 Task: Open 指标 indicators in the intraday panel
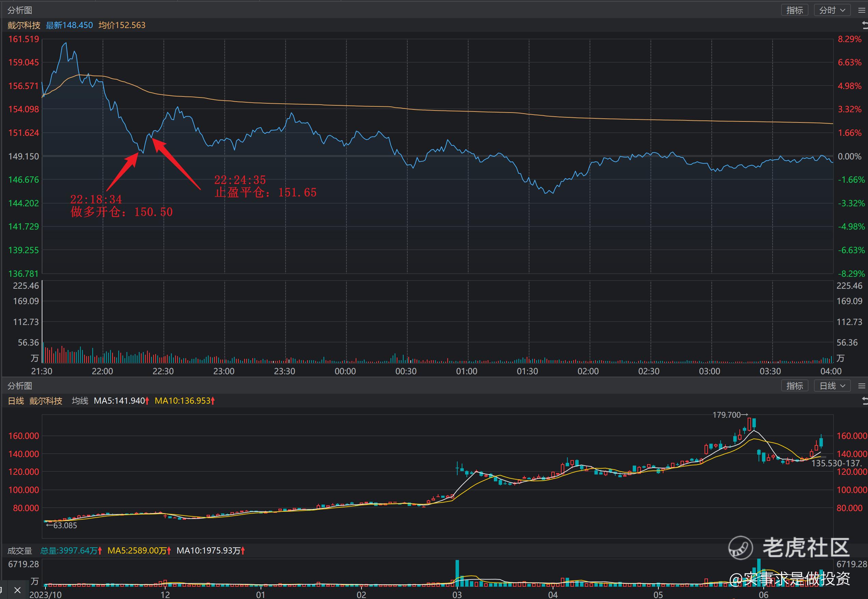coord(794,10)
